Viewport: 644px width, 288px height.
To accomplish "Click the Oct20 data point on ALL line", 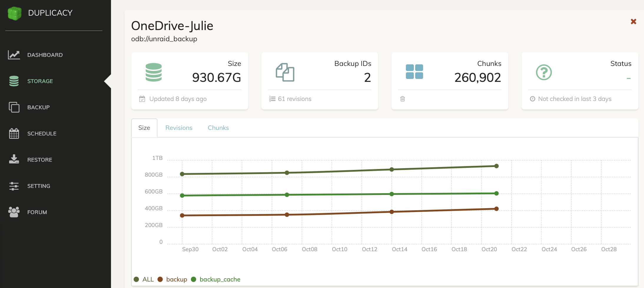I will pos(497,166).
